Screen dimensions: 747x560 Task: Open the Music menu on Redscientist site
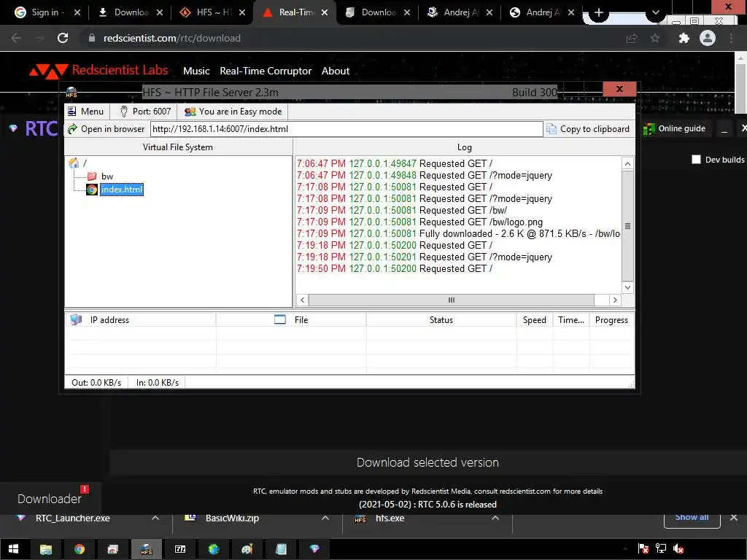(196, 71)
